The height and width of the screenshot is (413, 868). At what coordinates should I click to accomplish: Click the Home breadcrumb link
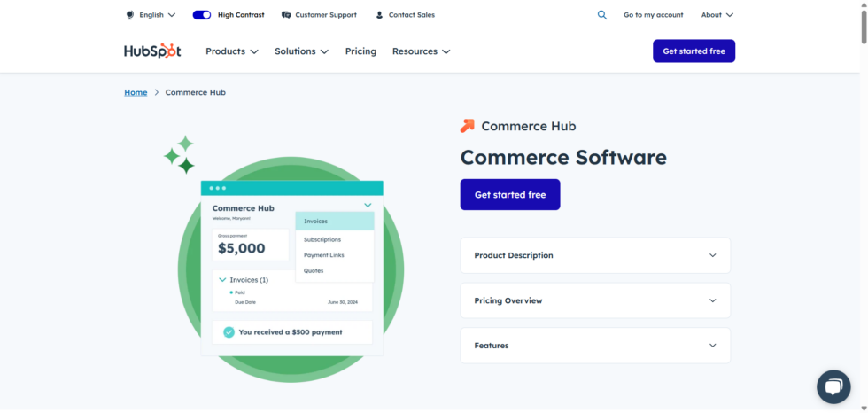pyautogui.click(x=136, y=92)
